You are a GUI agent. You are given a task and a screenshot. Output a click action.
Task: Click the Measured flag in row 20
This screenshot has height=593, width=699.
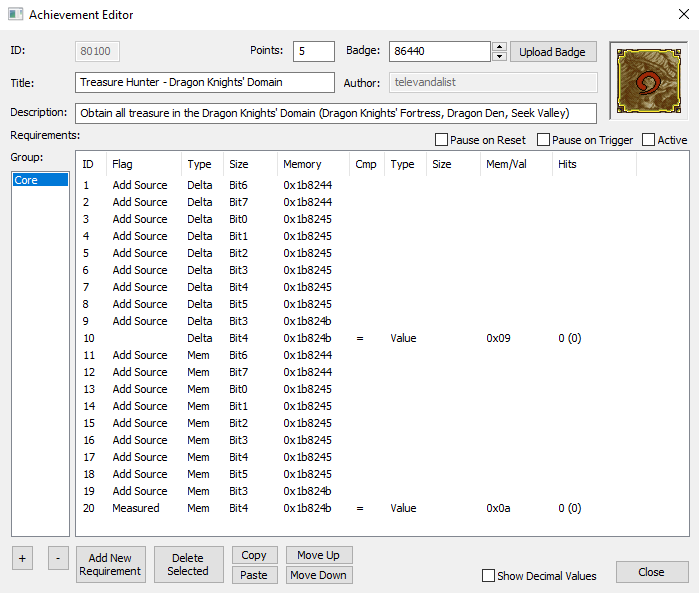click(x=136, y=508)
